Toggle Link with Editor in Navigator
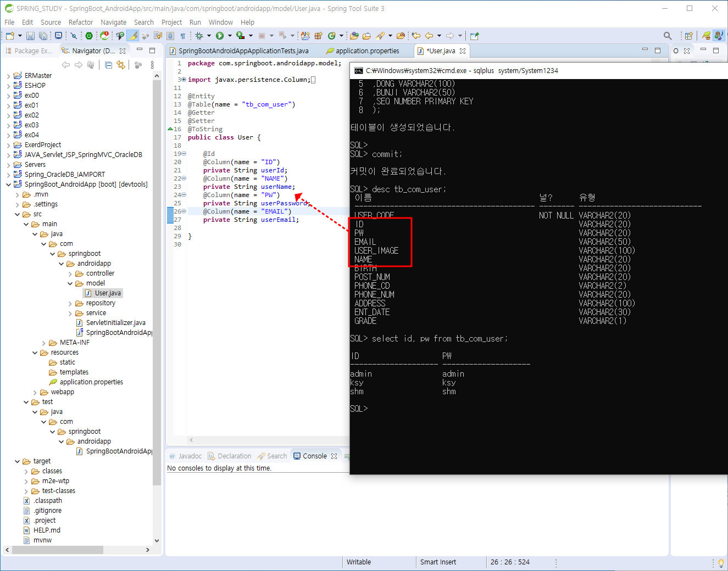Viewport: 728px width, 571px height. coord(120,65)
